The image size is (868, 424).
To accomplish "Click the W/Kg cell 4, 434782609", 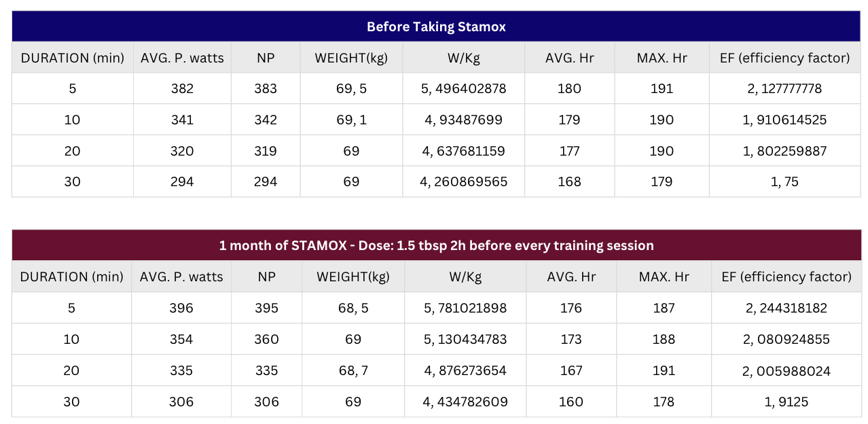I will [465, 402].
